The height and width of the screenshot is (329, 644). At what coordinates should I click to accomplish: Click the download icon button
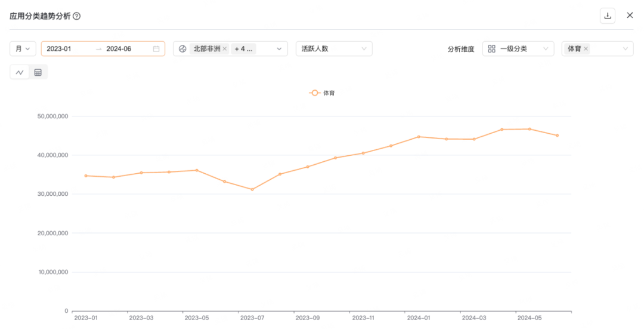click(x=608, y=16)
